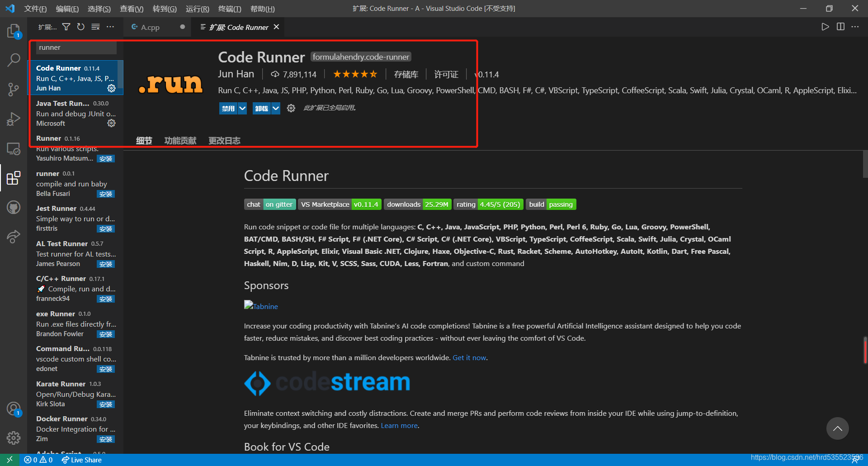Open the Remote Explorer view
This screenshot has height=466, width=868.
click(x=14, y=149)
